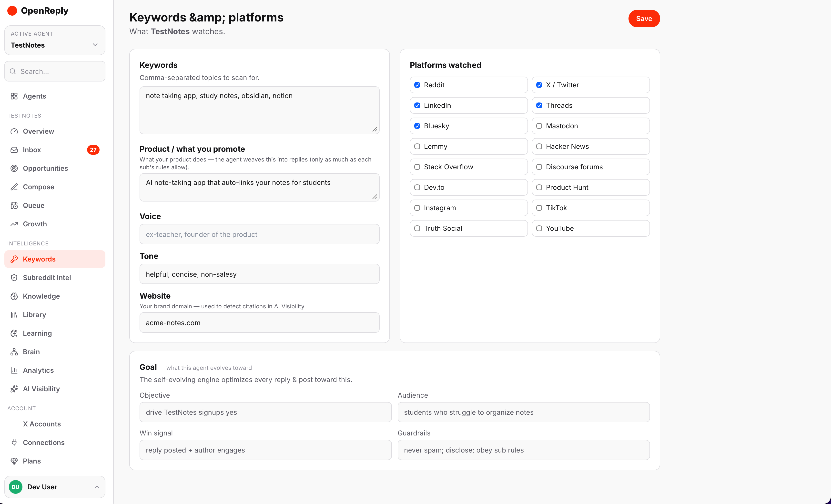The image size is (831, 504).
Task: Uncheck the Reddit platform checkbox
Action: pyautogui.click(x=417, y=85)
